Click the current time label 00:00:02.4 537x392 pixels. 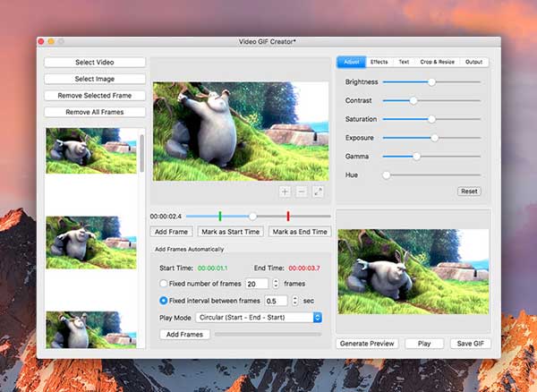166,217
